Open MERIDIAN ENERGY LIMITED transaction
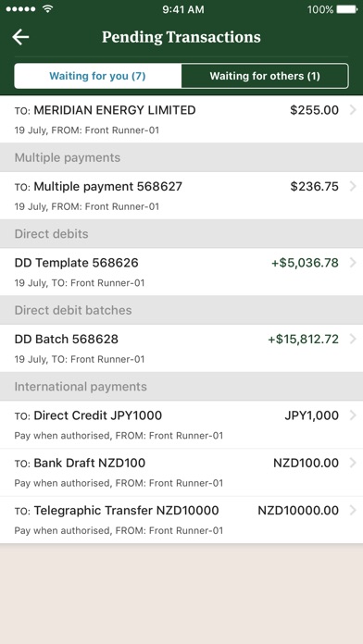This screenshot has height=644, width=363. tap(181, 119)
